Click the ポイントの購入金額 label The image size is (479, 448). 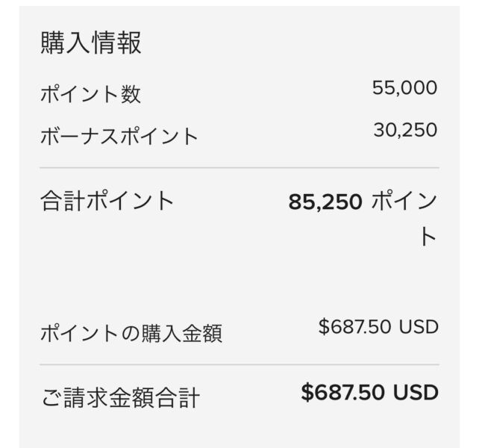pos(131,333)
